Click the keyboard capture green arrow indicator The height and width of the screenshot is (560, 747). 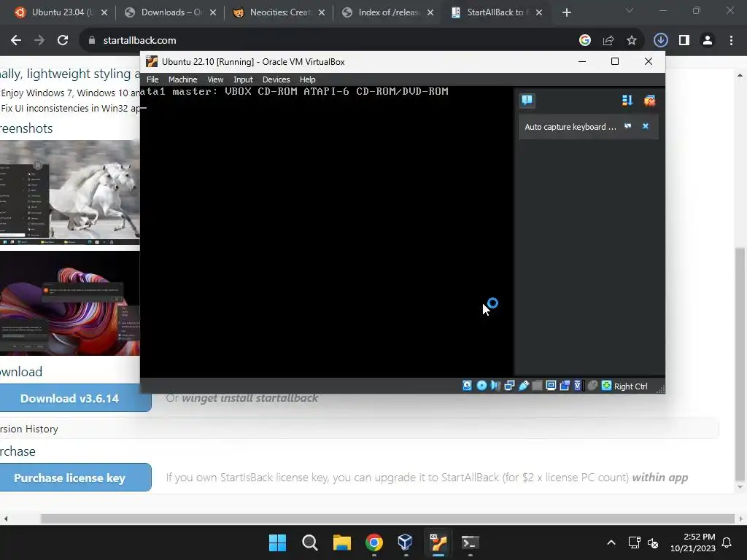point(606,386)
